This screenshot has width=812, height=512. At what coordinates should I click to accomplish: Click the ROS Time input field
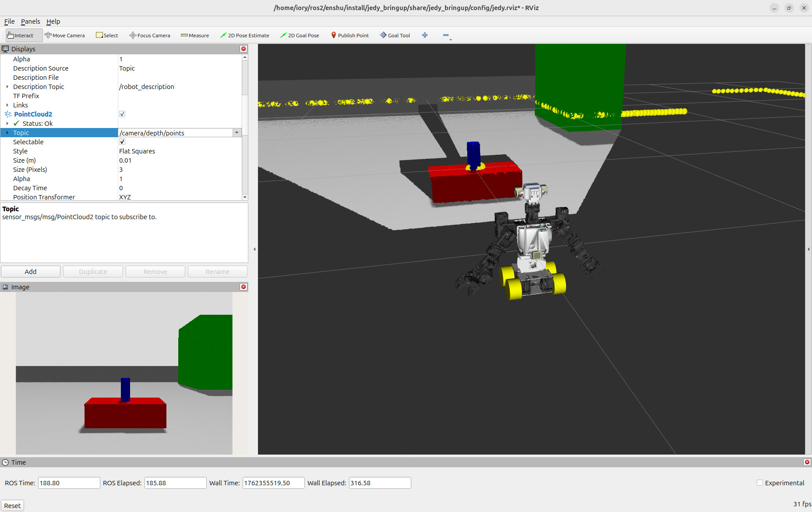point(69,483)
